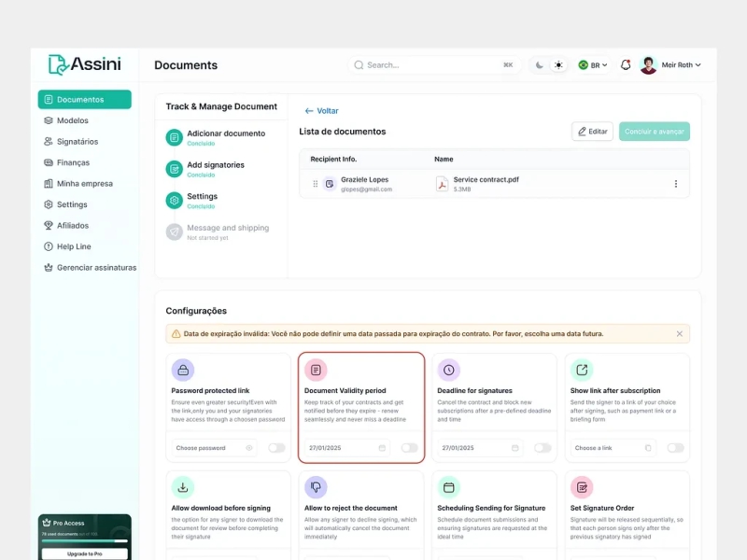747x560 pixels.
Task: Enable the Show link after subscription toggle
Action: click(x=675, y=448)
